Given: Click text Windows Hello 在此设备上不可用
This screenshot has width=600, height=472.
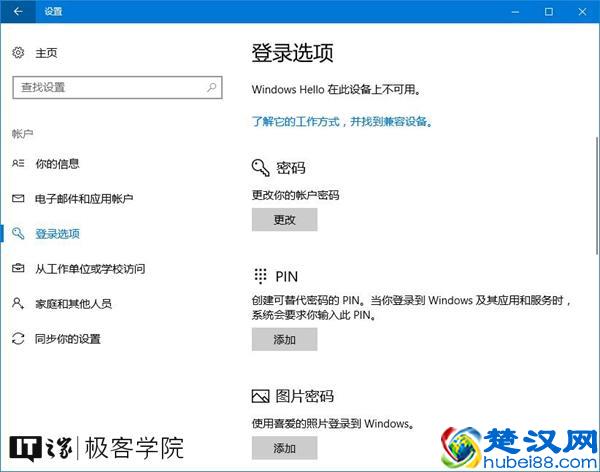Looking at the screenshot, I should click(336, 90).
